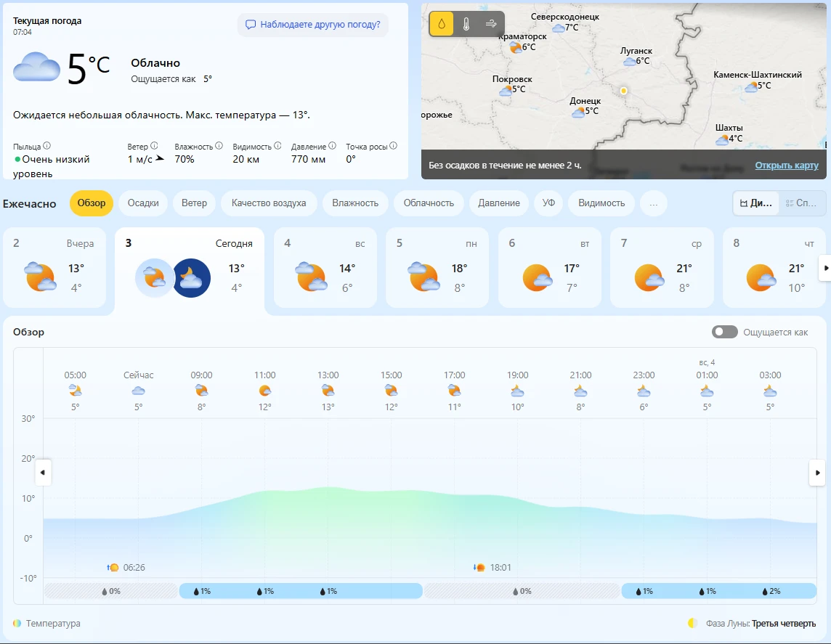
Task: Click the info icon next to Точка росы
Action: point(393,146)
